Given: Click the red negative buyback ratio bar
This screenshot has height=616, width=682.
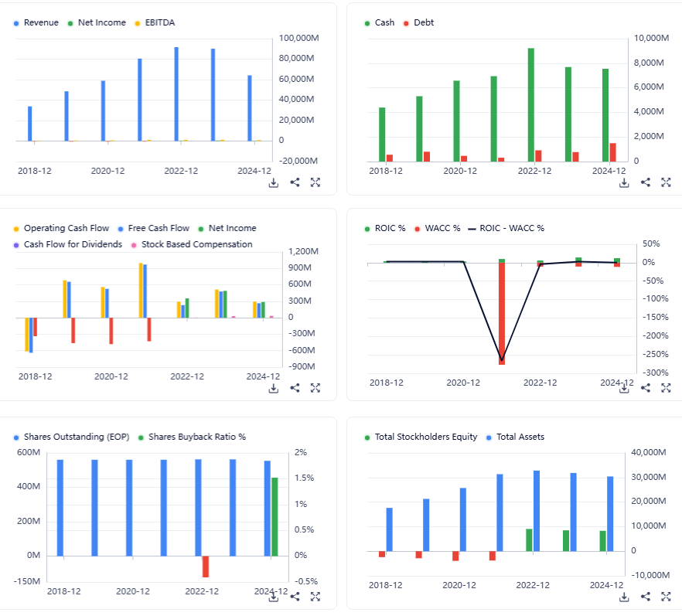Looking at the screenshot, I should click(x=206, y=567).
